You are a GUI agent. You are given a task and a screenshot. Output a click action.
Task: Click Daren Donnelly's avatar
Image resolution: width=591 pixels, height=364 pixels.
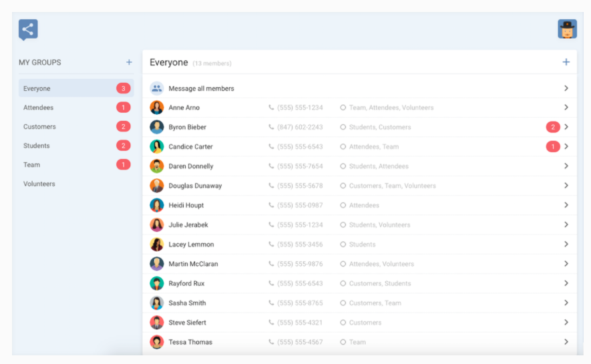pyautogui.click(x=157, y=166)
